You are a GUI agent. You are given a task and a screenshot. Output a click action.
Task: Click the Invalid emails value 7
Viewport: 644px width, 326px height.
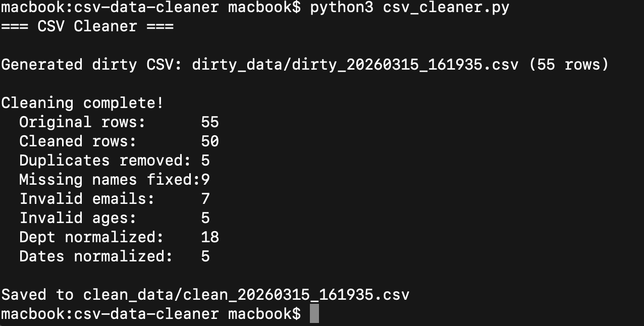coord(205,199)
